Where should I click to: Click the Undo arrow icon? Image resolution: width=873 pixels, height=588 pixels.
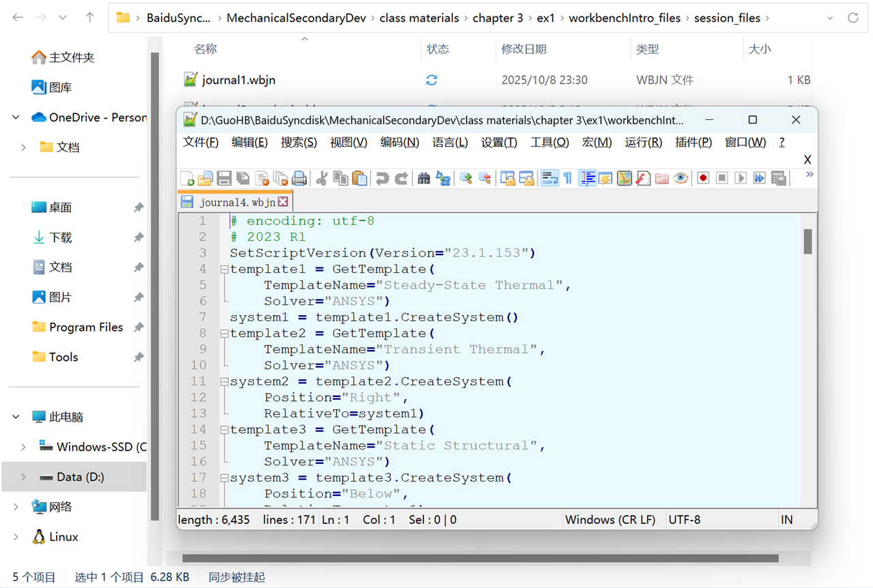pyautogui.click(x=382, y=179)
